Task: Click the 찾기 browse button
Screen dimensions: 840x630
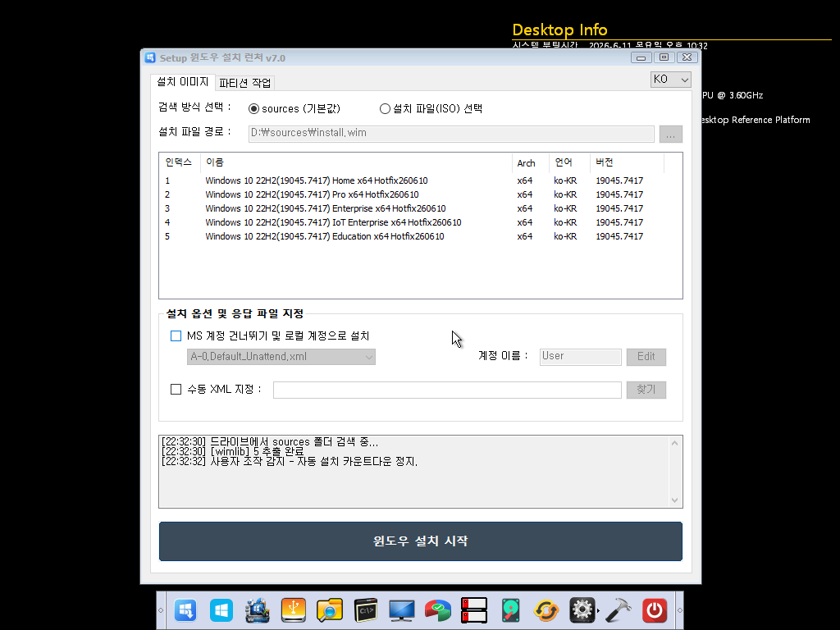Action: [646, 390]
